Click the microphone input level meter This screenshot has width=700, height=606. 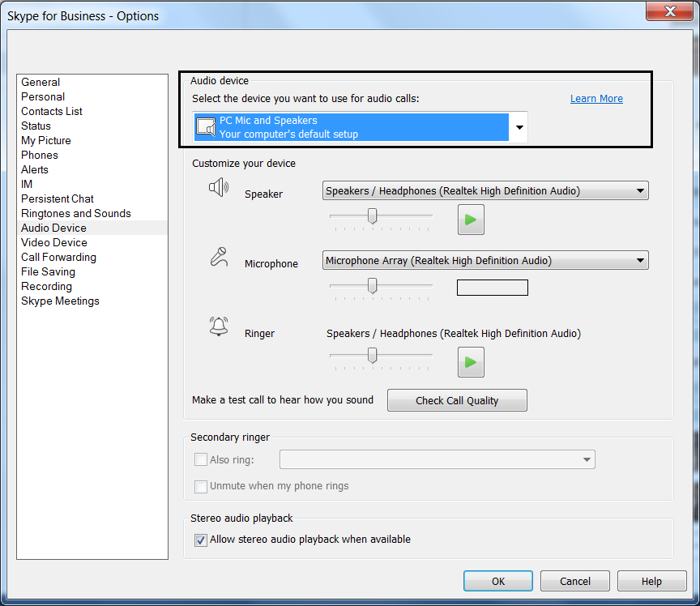coord(493,288)
